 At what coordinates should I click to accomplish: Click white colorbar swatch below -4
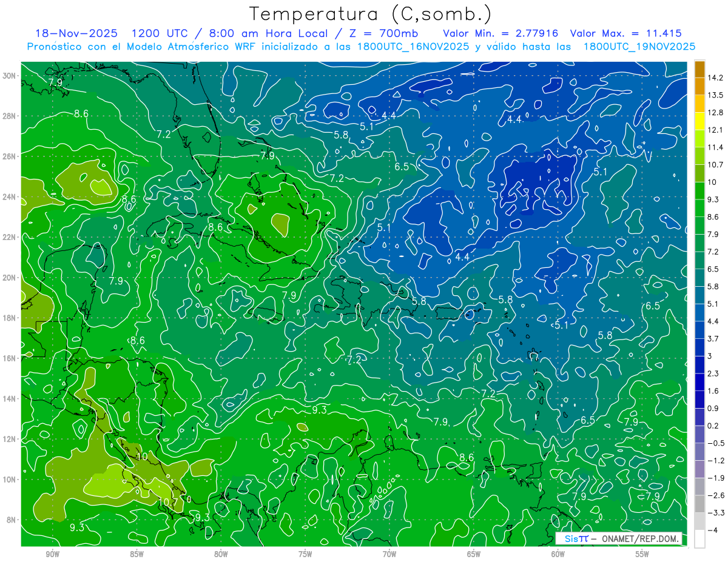tap(699, 539)
